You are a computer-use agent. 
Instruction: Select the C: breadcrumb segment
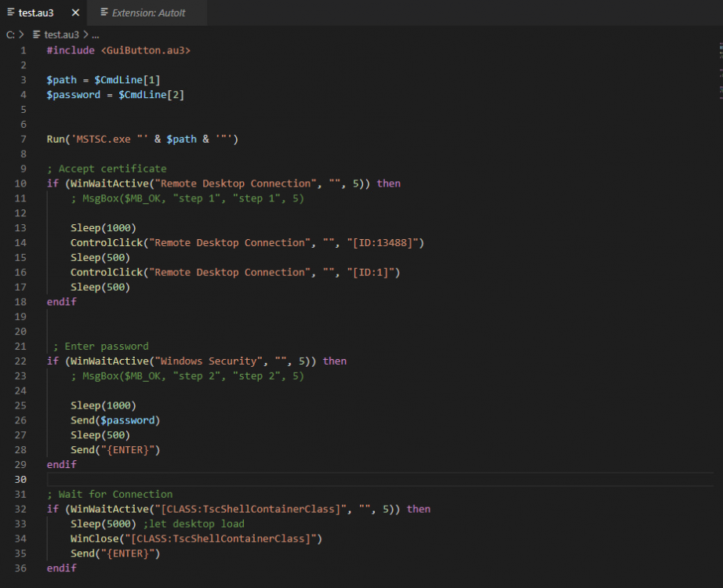11,34
